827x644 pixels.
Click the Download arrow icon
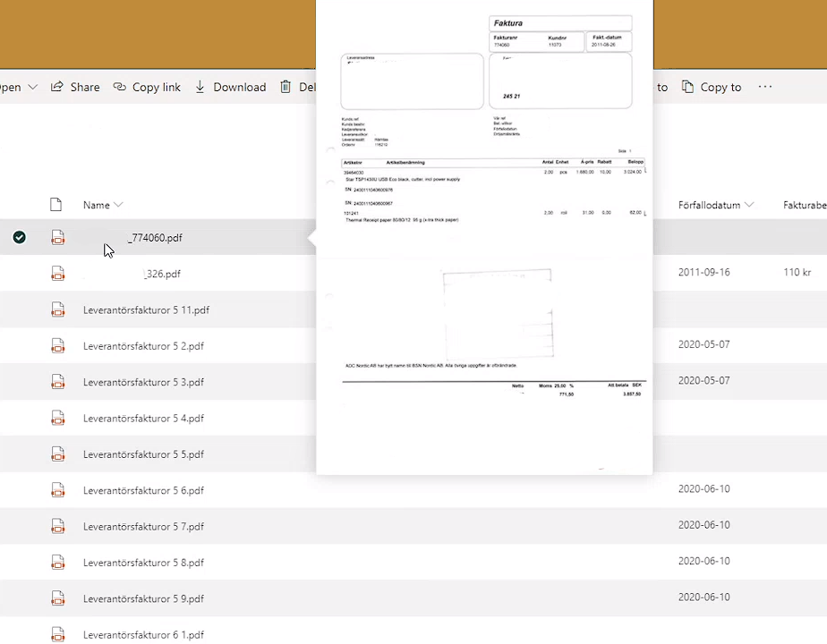tap(200, 87)
